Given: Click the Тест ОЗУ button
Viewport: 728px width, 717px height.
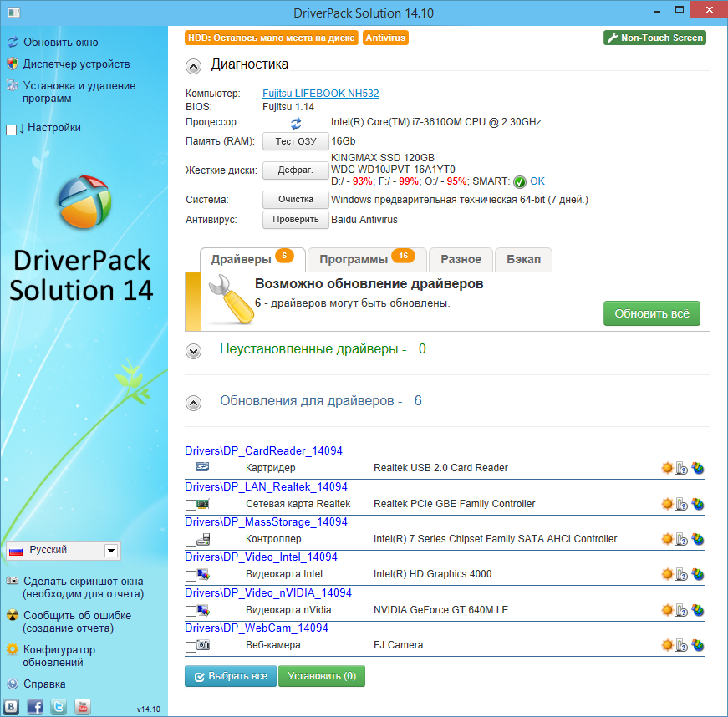Looking at the screenshot, I should pos(296,141).
